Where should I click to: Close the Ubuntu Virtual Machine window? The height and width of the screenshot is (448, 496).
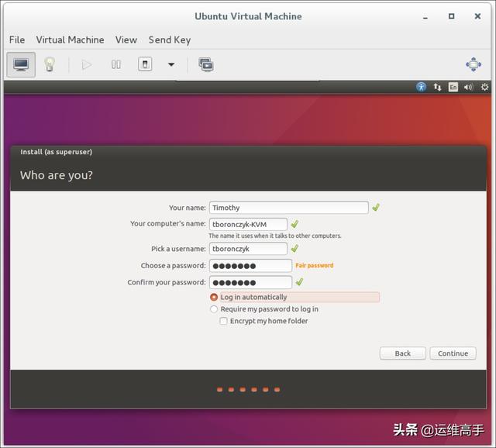click(477, 16)
